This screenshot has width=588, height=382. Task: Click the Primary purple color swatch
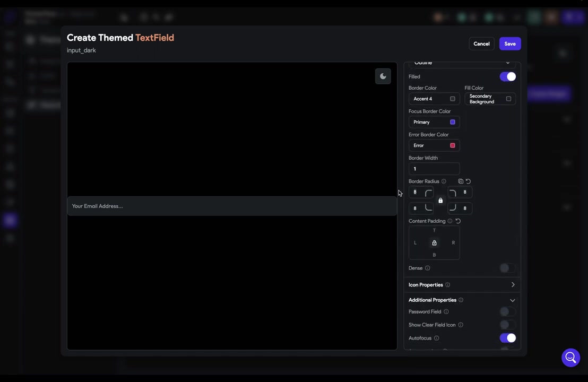(x=453, y=122)
